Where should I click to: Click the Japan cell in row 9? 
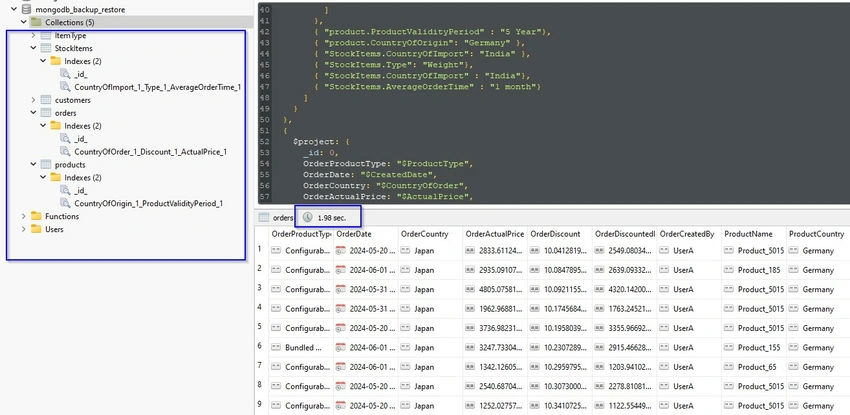[x=430, y=406]
